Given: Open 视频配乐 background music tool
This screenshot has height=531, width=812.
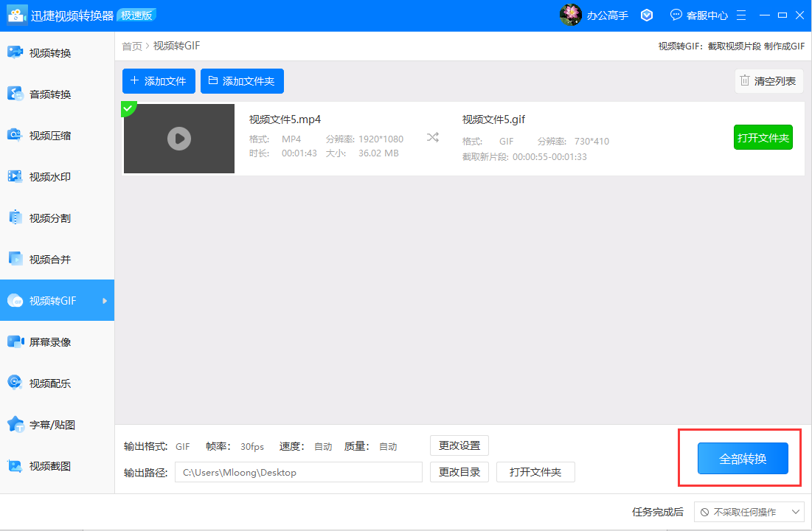Looking at the screenshot, I should point(49,383).
